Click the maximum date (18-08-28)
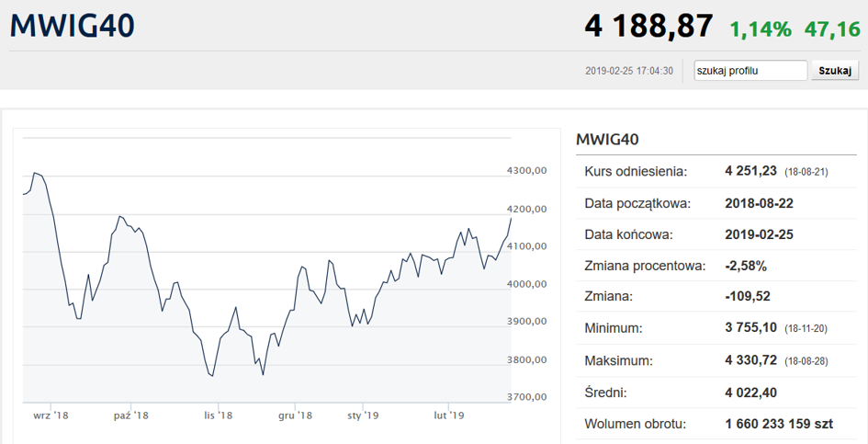Viewport: 868px width, 444px height. (x=806, y=361)
